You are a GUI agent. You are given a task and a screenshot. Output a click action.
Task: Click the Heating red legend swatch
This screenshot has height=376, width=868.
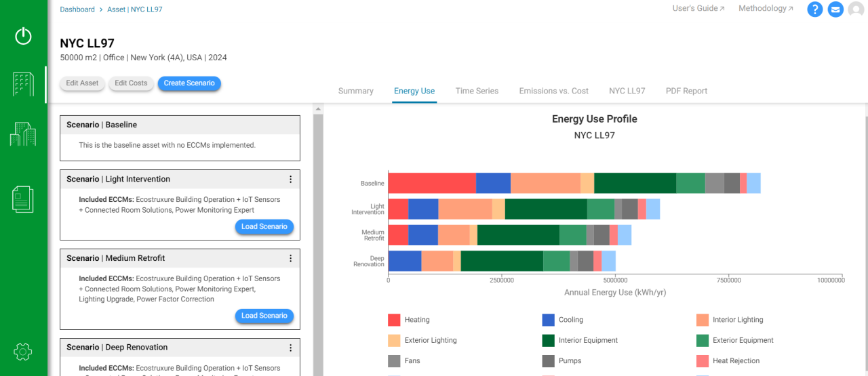point(394,320)
